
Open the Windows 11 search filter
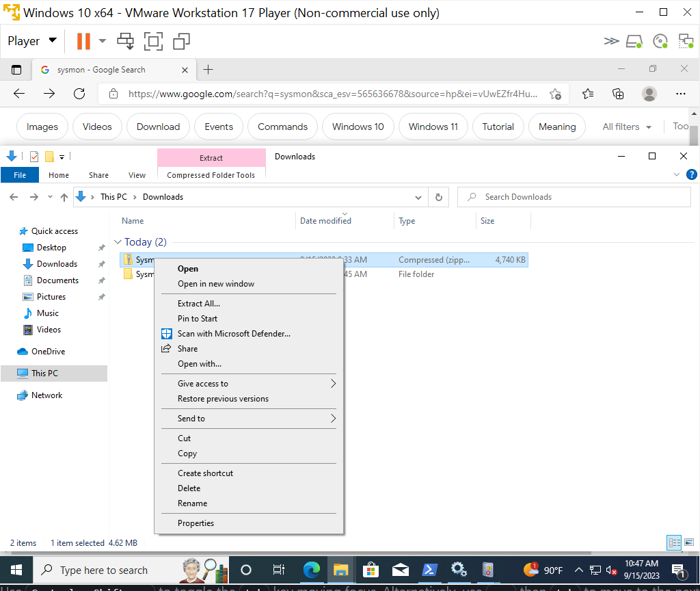pyautogui.click(x=433, y=127)
